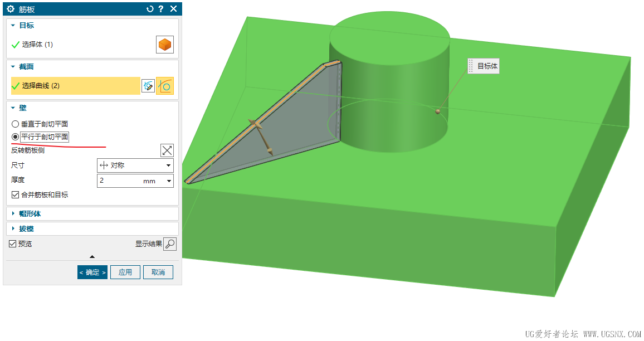The height and width of the screenshot is (341, 644).
Task: Toggle the 合并筋板和目标 checkbox
Action: (x=16, y=195)
